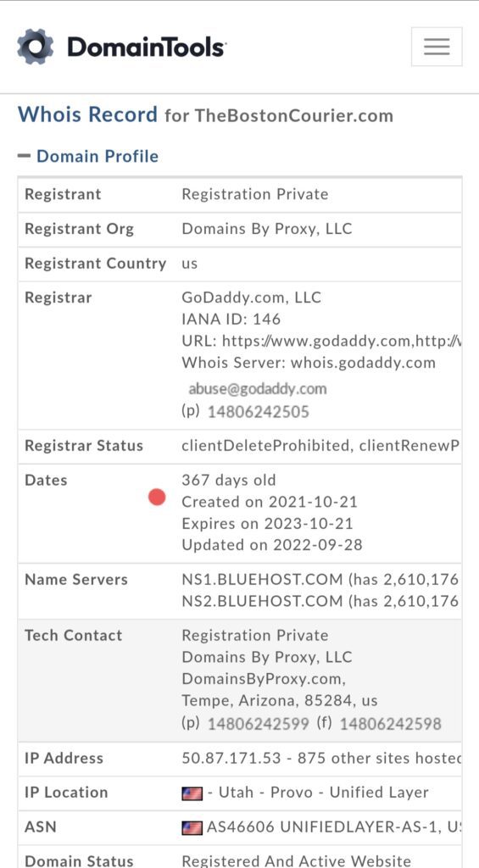Viewport: 479px width, 868px height.
Task: Click the NS1.BLUEHOST.COM name server entry
Action: click(262, 580)
